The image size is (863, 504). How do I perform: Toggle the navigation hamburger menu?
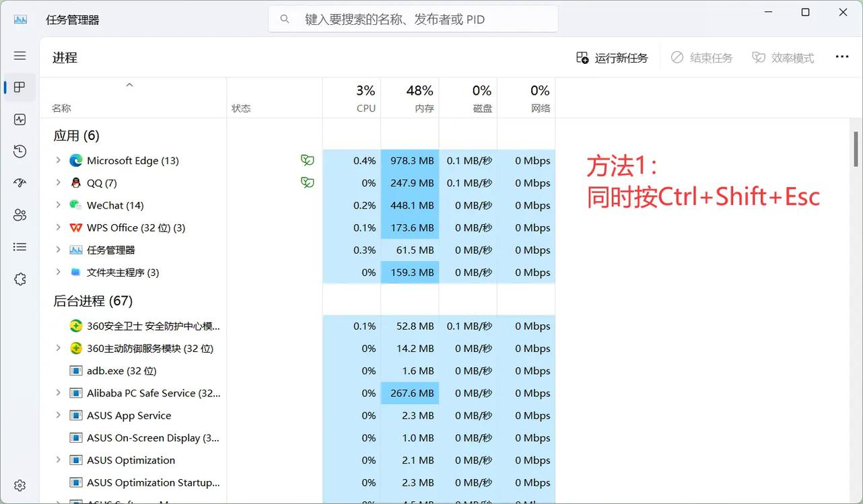coord(20,55)
